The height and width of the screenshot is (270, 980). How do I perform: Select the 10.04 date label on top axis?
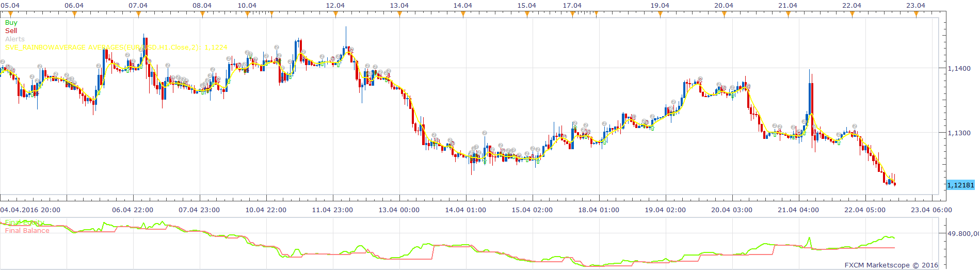(x=247, y=5)
